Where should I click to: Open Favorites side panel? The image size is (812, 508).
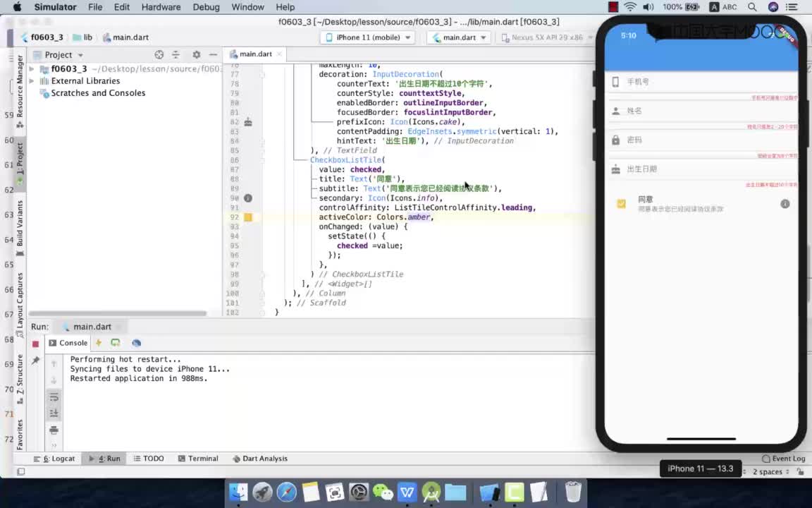click(x=20, y=435)
